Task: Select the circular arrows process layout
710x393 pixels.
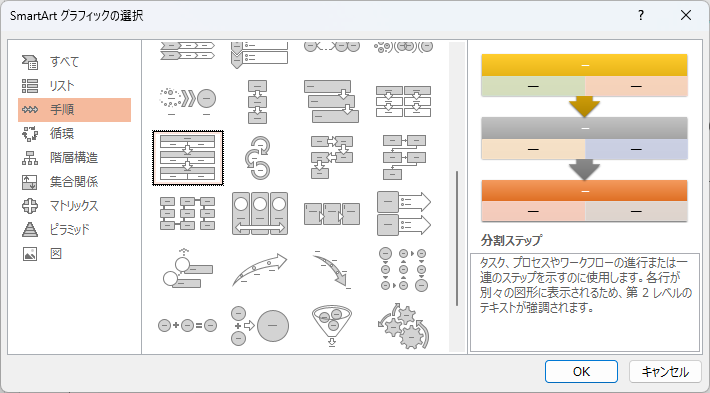Action: pos(258,158)
